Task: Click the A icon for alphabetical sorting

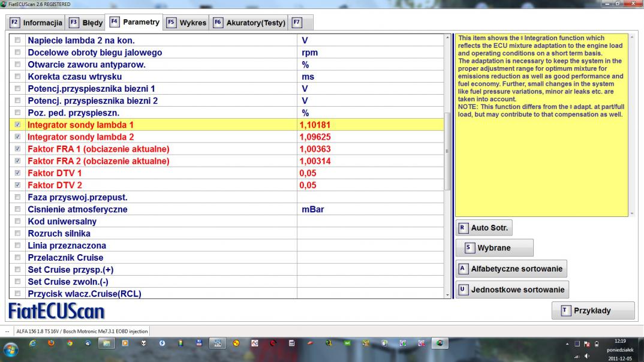Action: (x=462, y=269)
